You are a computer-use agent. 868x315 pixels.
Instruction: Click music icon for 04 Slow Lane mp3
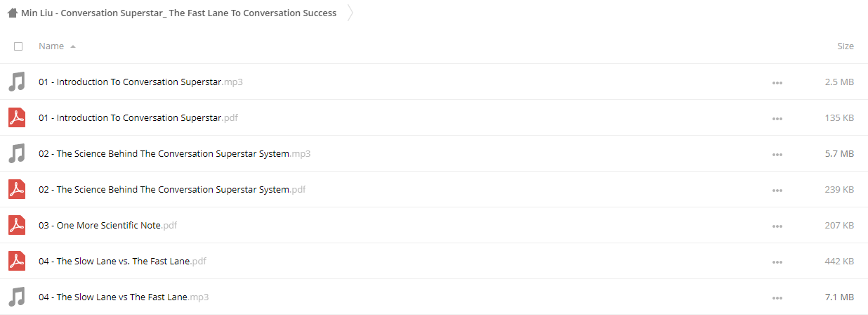[x=16, y=297]
